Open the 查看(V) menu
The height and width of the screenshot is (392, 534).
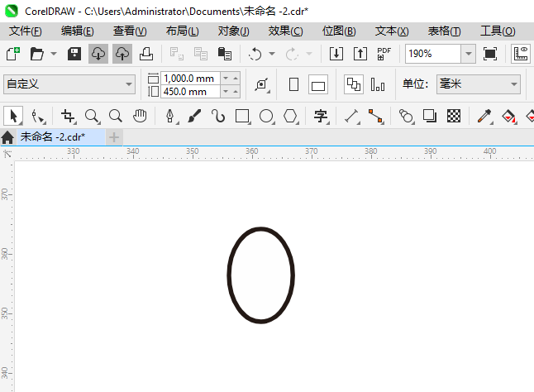pos(130,31)
